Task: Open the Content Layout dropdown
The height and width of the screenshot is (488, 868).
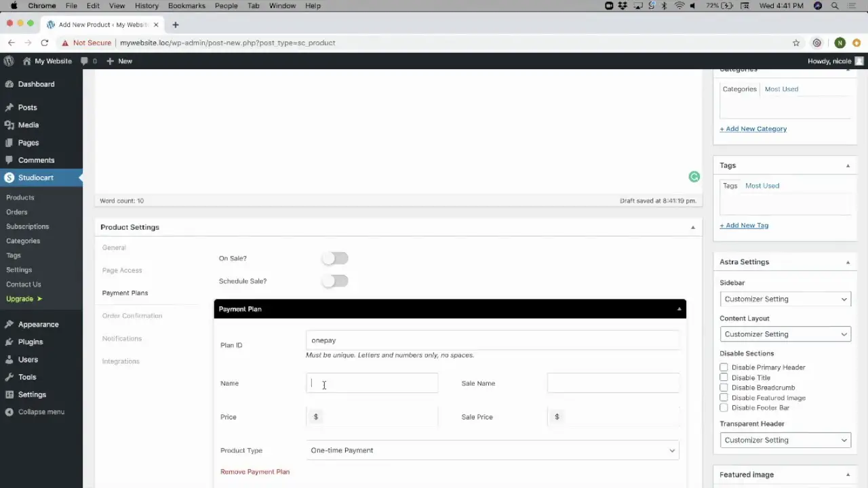Action: (x=785, y=334)
